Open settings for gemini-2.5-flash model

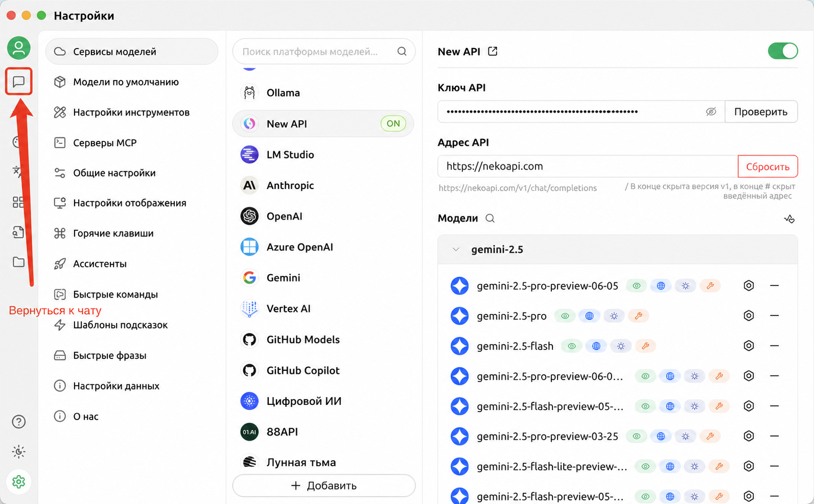[x=749, y=346]
